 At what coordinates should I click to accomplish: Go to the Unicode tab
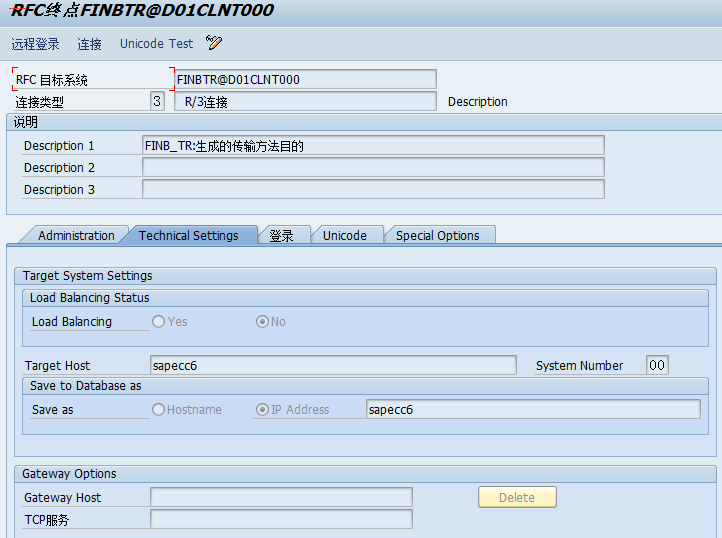coord(344,235)
